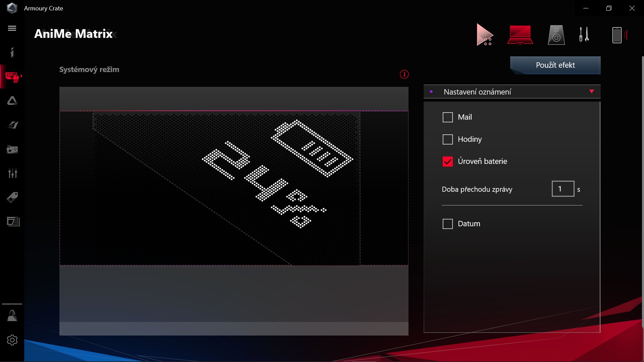Open Game Library controller icon
644x362 pixels.
pyautogui.click(x=12, y=149)
